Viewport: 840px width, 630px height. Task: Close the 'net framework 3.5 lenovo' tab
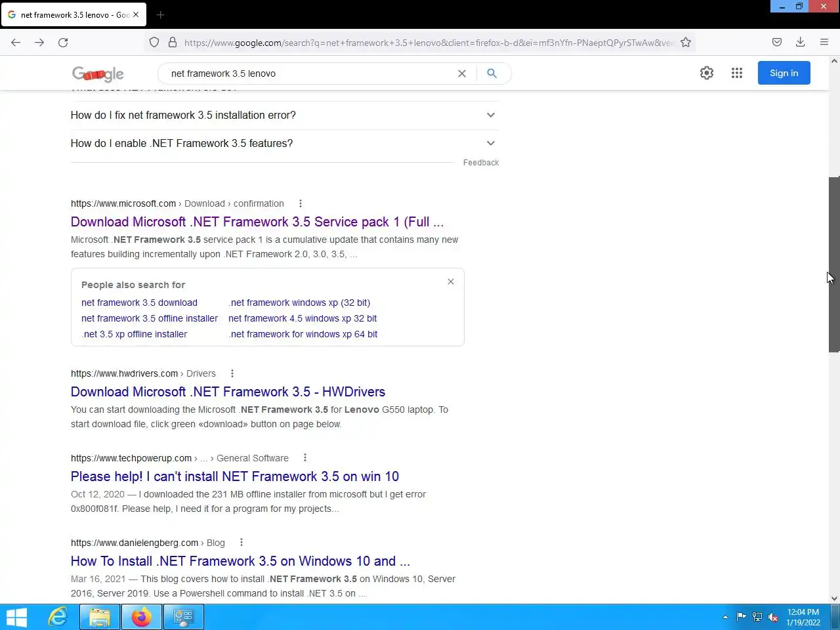point(136,14)
